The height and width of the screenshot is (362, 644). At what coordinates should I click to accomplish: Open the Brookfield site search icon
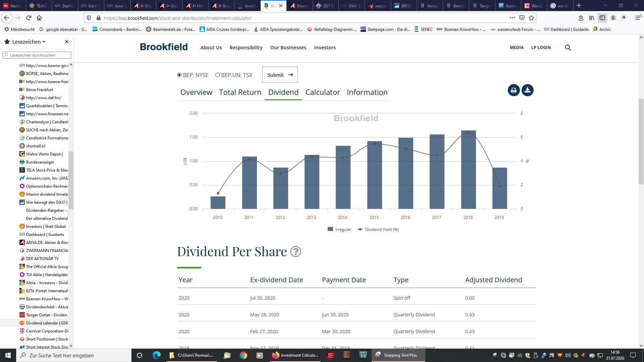[x=568, y=48]
